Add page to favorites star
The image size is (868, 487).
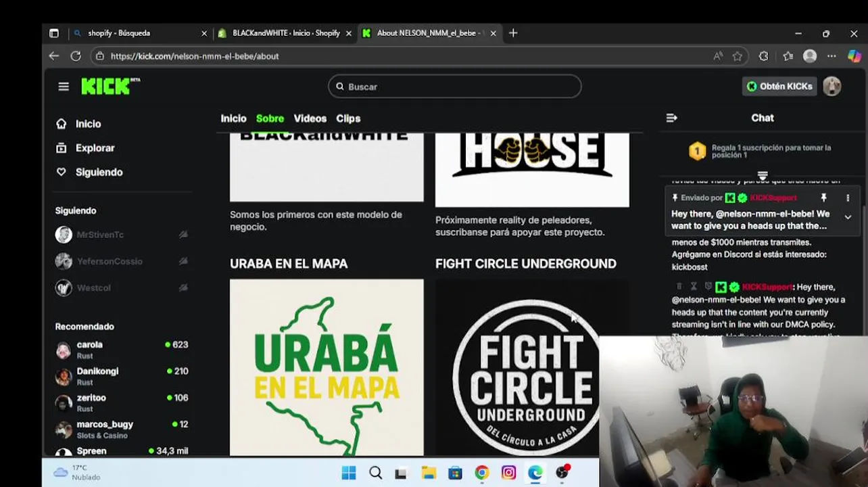click(x=738, y=56)
